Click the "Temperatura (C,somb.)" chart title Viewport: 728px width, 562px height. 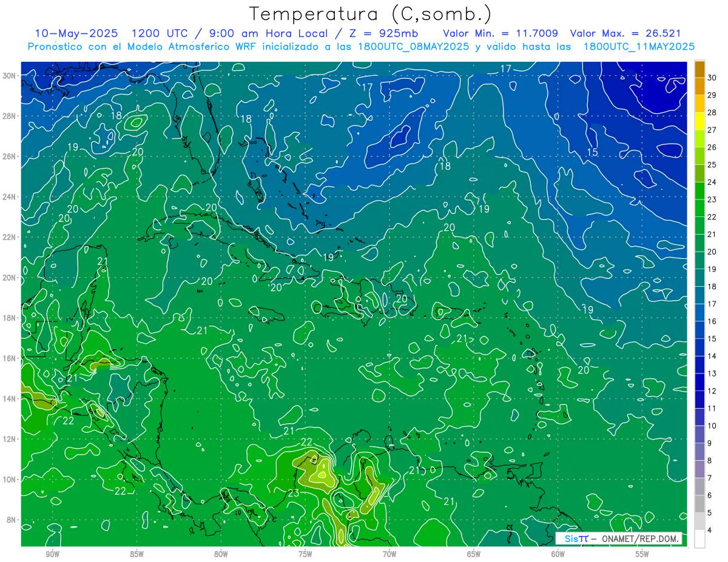[x=370, y=13]
